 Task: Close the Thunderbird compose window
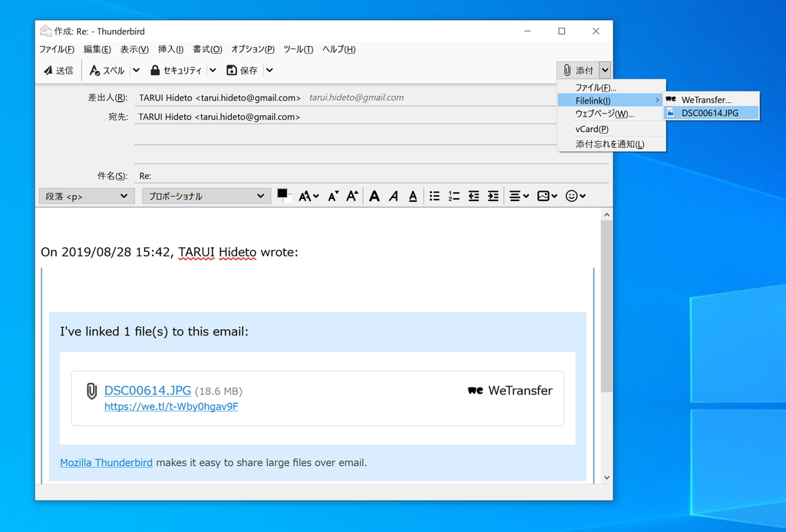596,31
